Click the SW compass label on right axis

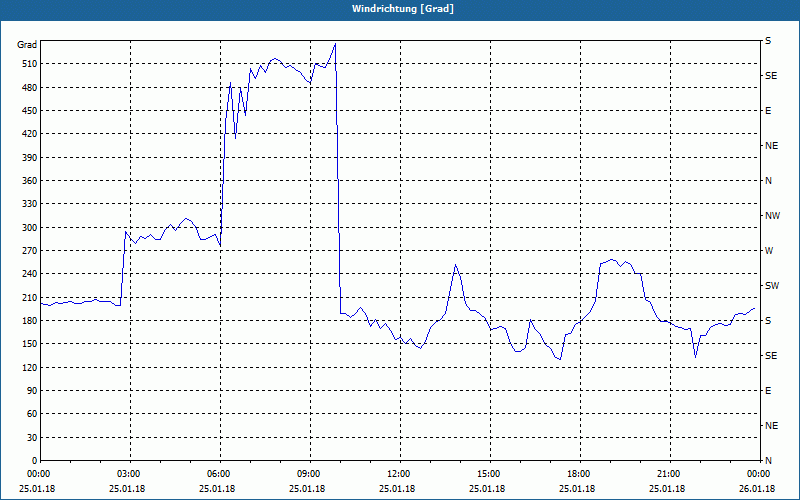772,286
